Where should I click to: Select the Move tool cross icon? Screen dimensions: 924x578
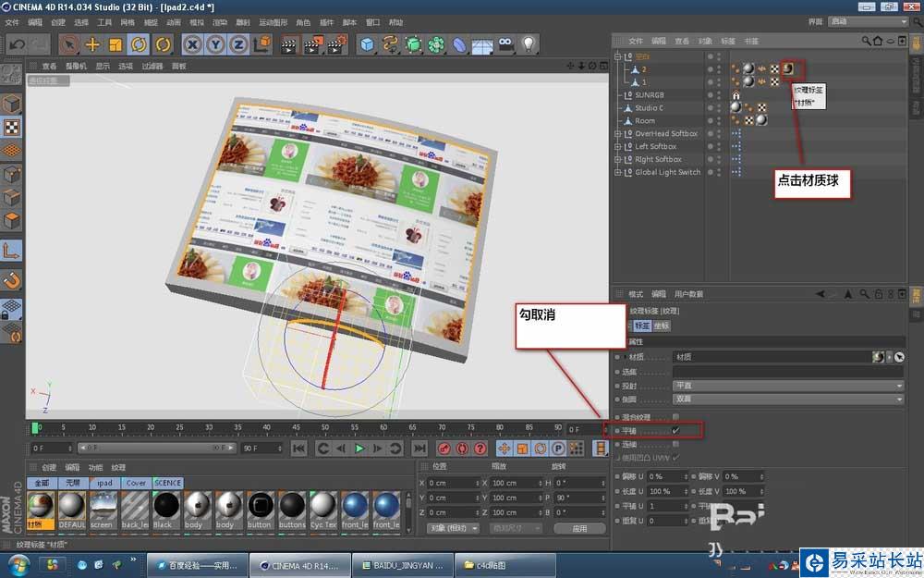click(92, 44)
